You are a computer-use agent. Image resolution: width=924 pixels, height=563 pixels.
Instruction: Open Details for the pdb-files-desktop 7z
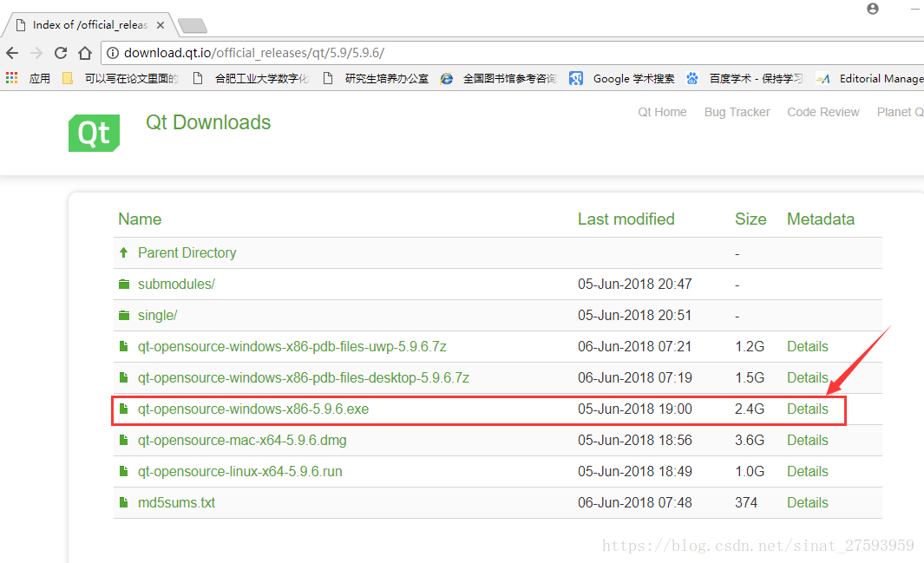pos(808,377)
